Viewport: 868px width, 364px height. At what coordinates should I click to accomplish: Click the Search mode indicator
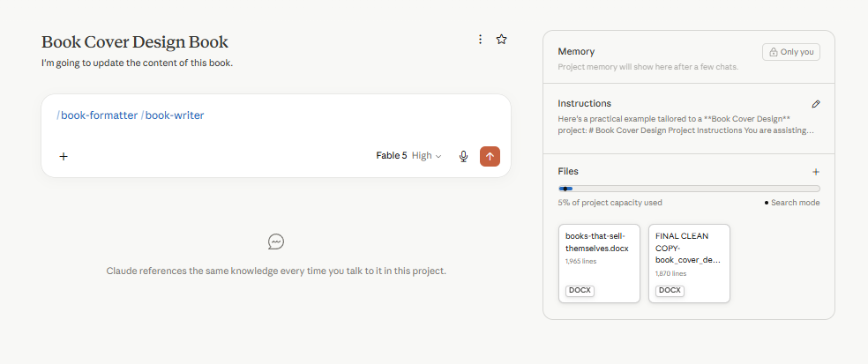[x=792, y=203]
